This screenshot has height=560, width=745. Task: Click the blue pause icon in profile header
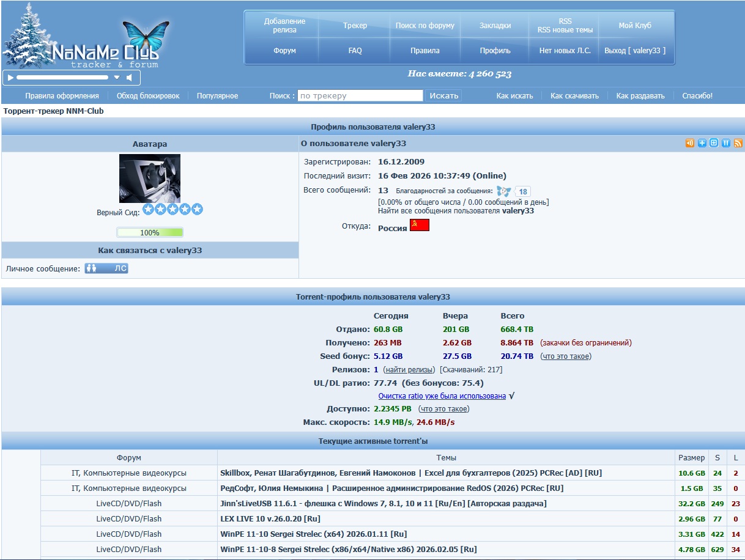(x=726, y=143)
